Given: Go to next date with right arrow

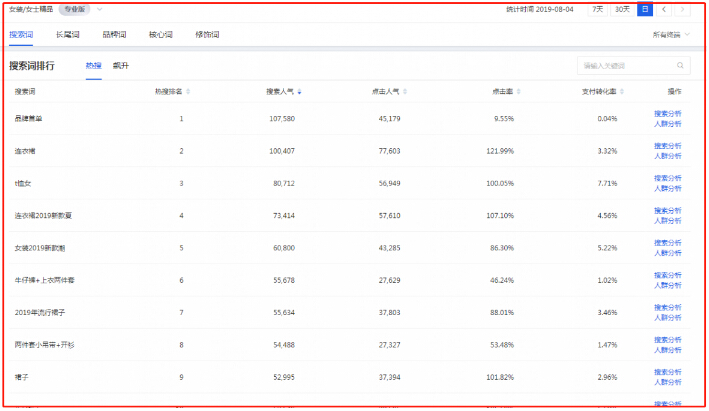Looking at the screenshot, I should pyautogui.click(x=683, y=9).
